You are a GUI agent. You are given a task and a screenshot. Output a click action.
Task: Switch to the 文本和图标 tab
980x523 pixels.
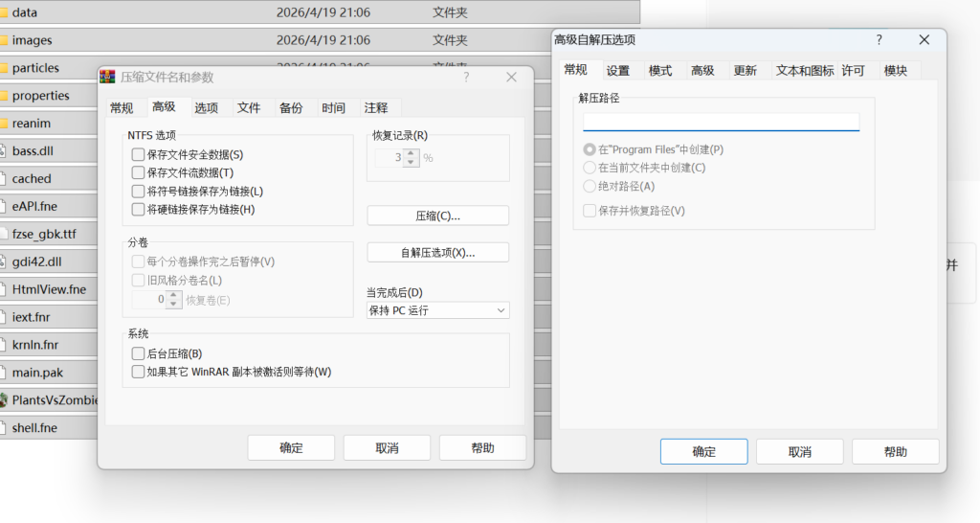tap(804, 71)
